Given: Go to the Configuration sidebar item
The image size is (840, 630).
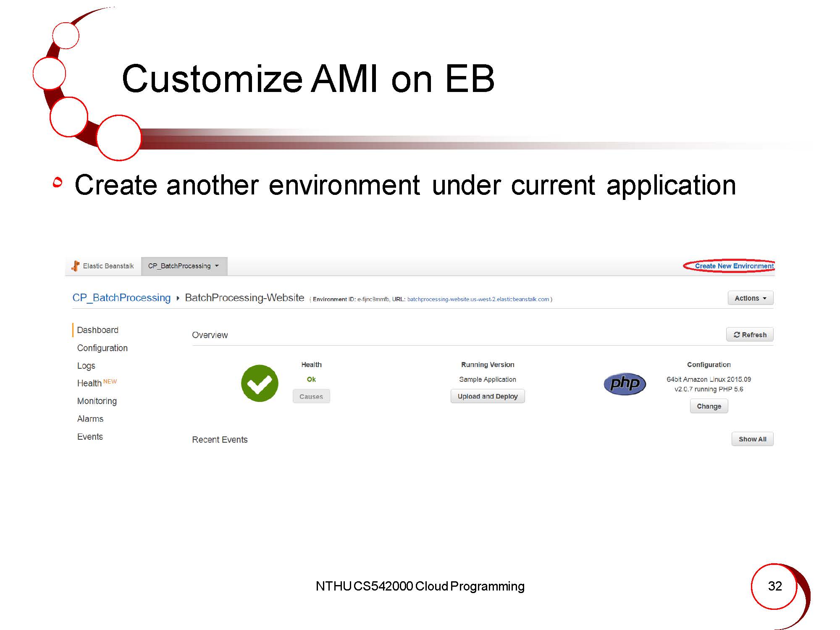Looking at the screenshot, I should click(x=102, y=348).
